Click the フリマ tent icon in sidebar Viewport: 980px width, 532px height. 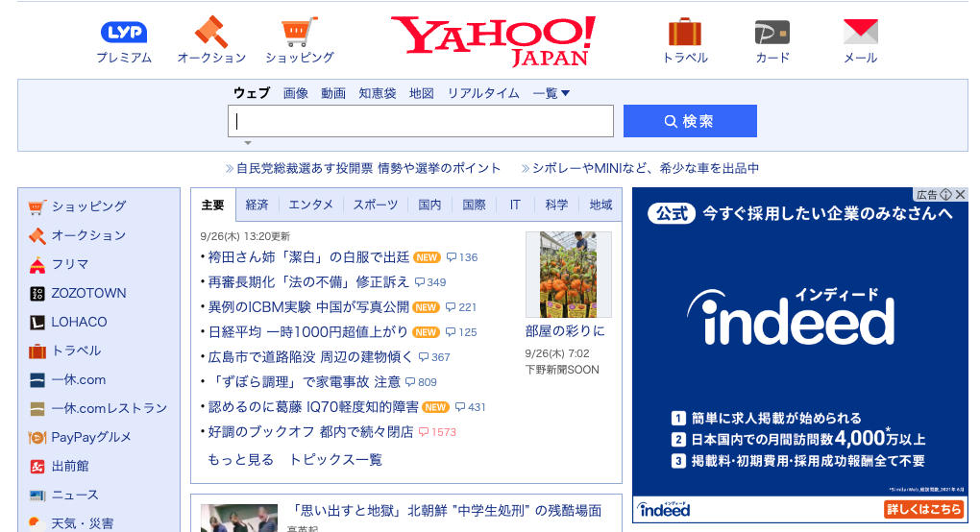click(37, 265)
